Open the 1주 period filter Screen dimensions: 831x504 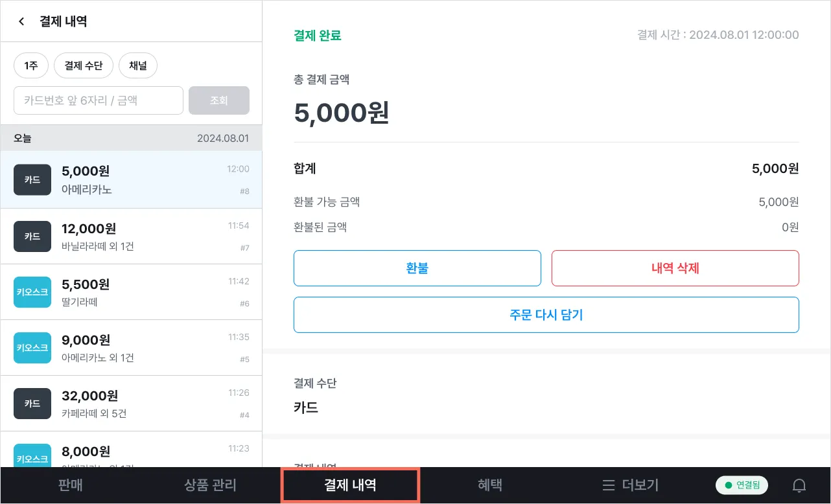pyautogui.click(x=30, y=65)
